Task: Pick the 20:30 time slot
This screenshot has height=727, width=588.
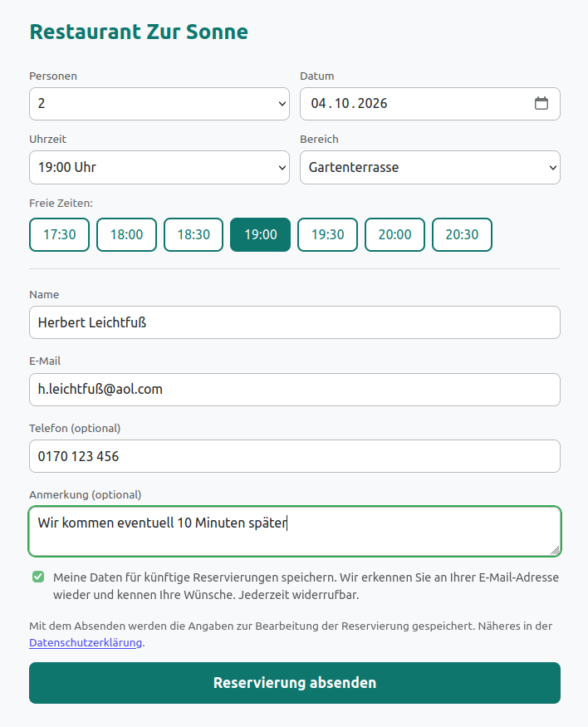Action: click(x=462, y=234)
